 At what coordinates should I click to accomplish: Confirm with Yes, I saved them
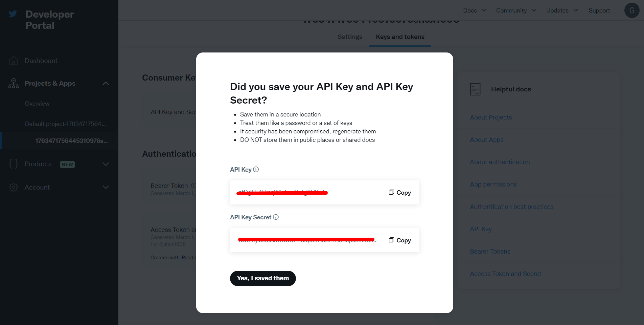point(263,278)
